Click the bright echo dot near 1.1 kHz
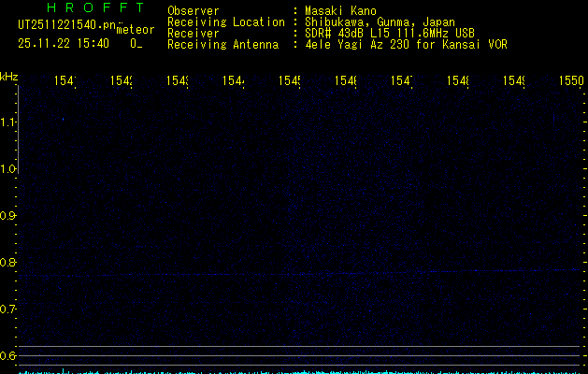 coord(63,120)
